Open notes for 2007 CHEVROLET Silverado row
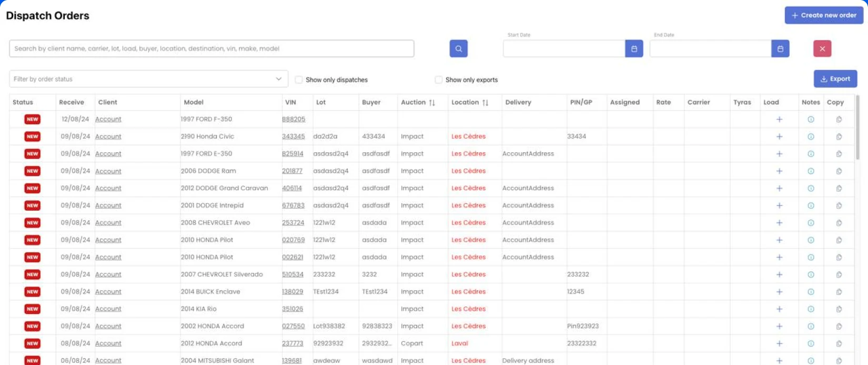Screen dimensions: 868x365 point(811,275)
